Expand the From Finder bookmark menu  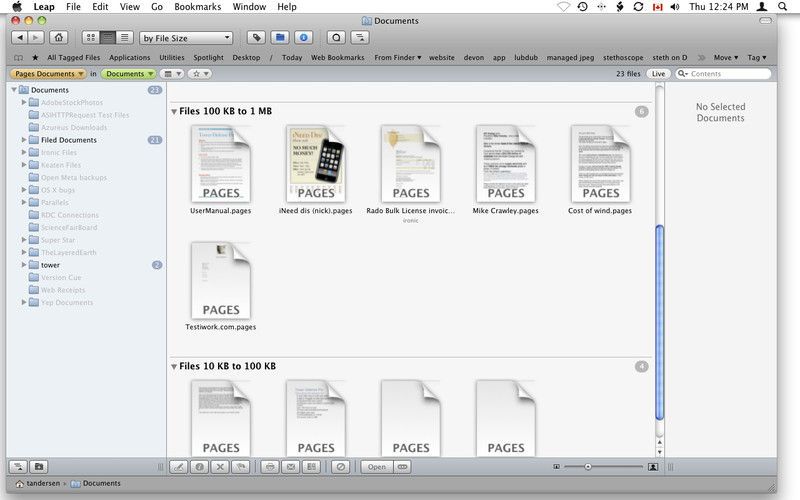point(397,58)
